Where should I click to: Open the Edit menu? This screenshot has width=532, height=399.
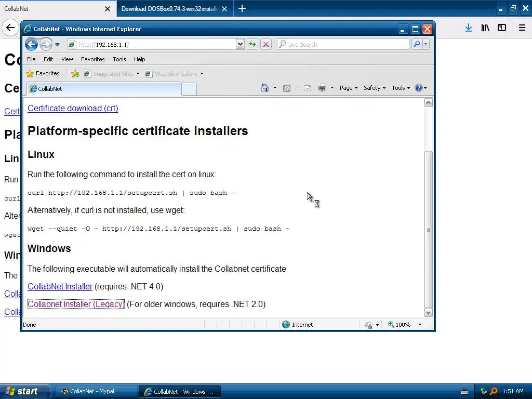pos(48,59)
